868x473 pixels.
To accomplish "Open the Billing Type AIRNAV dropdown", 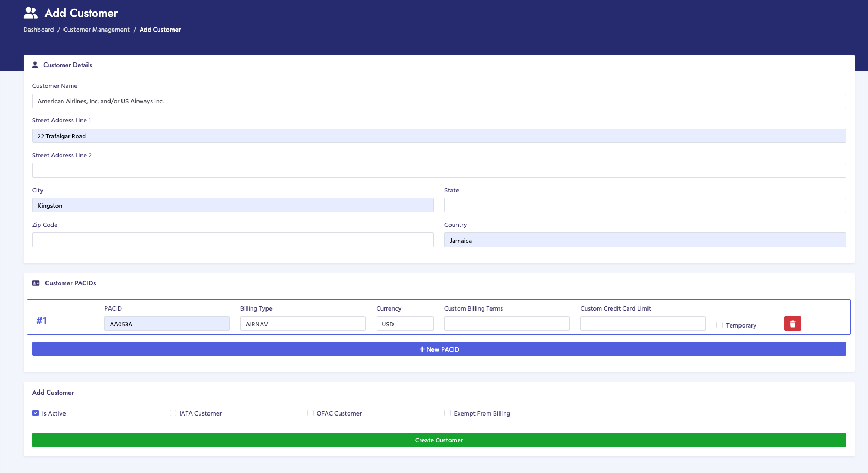I will click(302, 324).
